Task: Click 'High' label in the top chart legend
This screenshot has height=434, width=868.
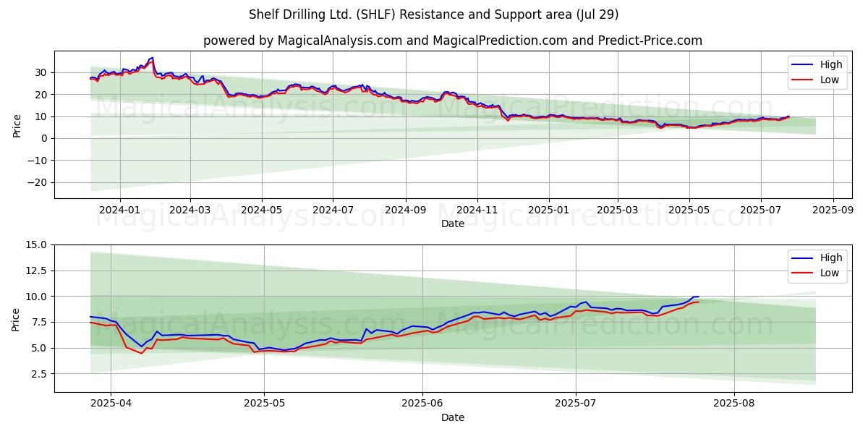Action: [x=831, y=65]
